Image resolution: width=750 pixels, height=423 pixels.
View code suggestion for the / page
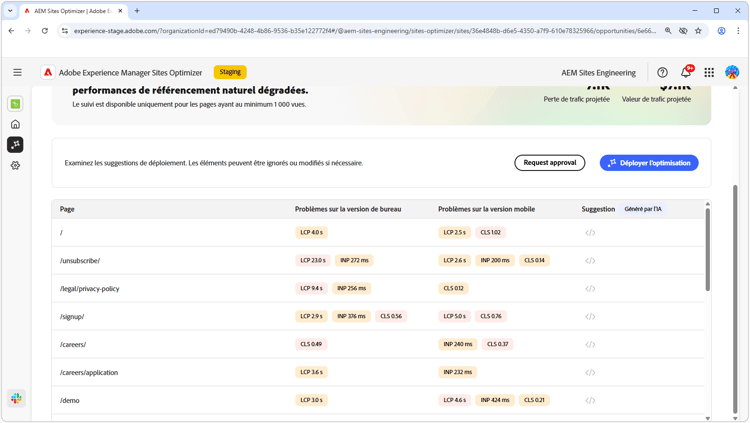click(x=590, y=233)
